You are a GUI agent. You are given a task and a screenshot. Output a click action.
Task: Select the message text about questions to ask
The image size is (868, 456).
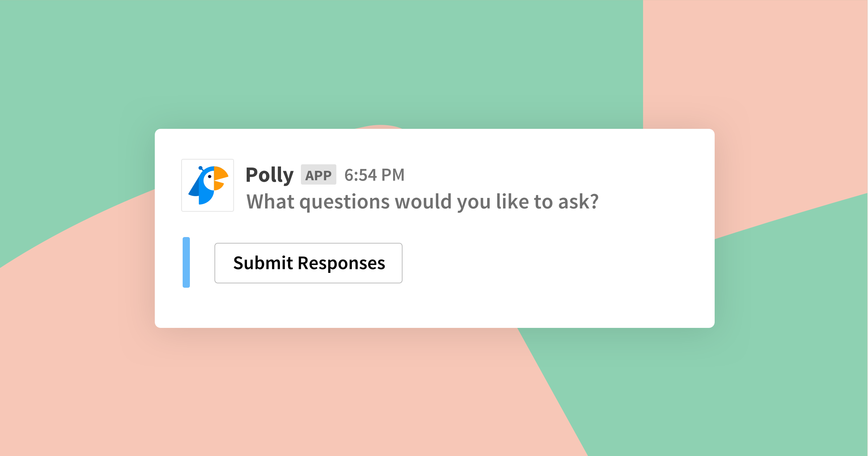click(422, 202)
